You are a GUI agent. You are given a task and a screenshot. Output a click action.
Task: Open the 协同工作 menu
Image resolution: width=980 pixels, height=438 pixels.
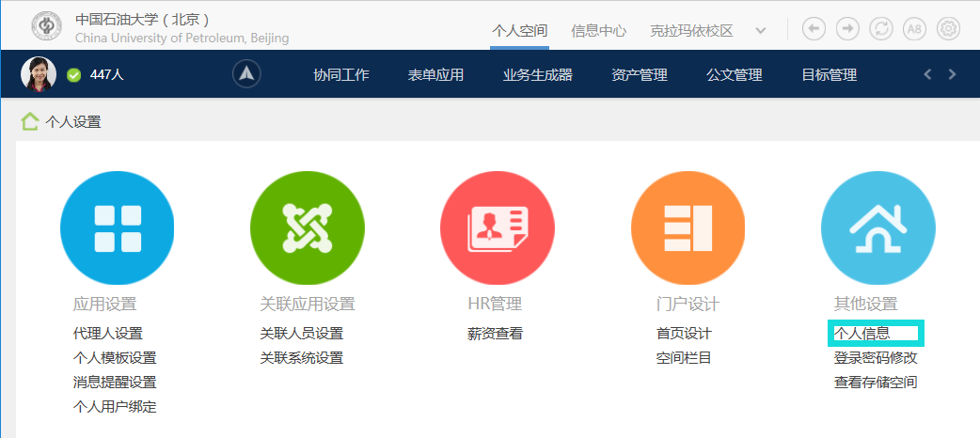pos(341,75)
